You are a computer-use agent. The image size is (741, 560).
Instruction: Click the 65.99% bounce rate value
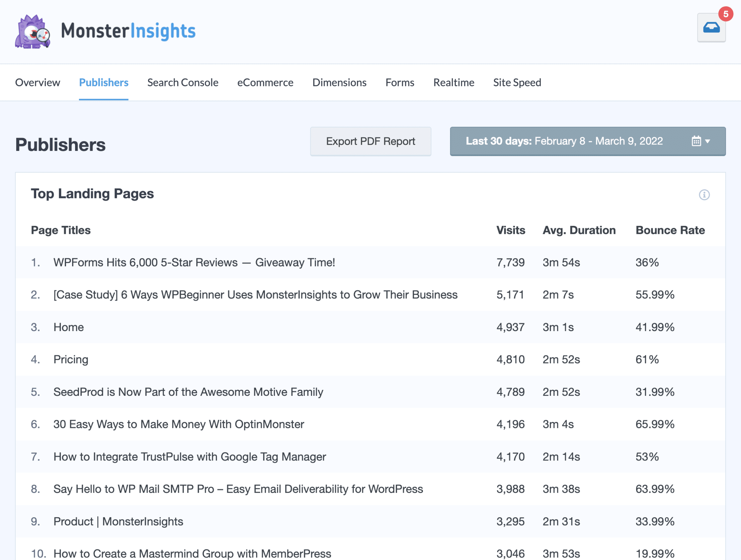(x=655, y=424)
